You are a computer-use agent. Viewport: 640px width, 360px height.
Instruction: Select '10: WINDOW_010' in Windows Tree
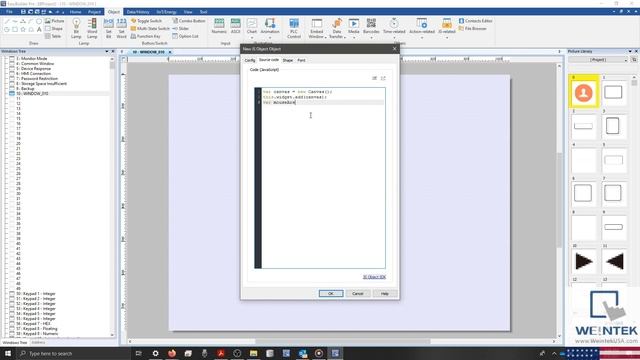[32, 93]
